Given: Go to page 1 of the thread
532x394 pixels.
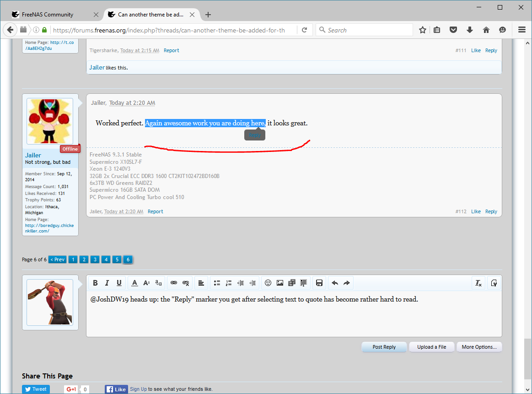Looking at the screenshot, I should coord(73,259).
